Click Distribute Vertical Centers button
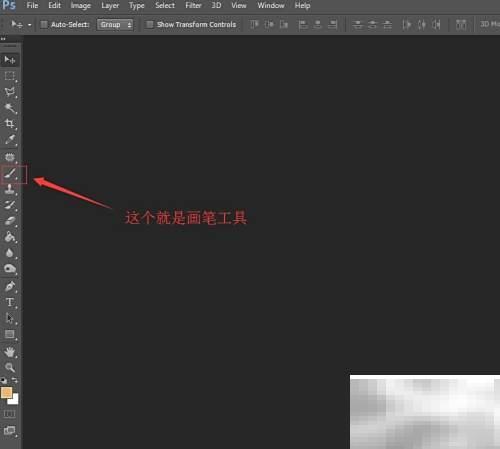500x449 pixels. [372, 24]
